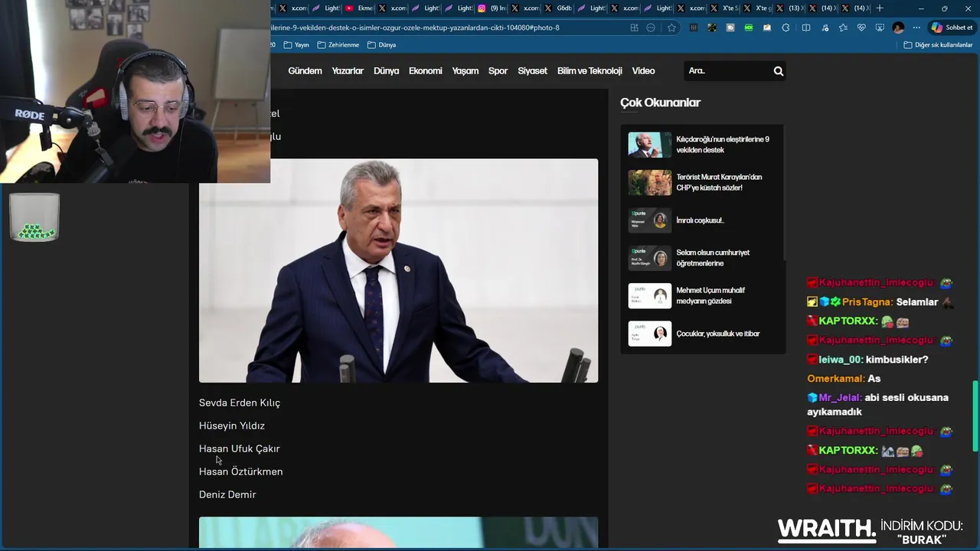Open the Dünya site navigation item
The width and height of the screenshot is (980, 551).
pos(386,71)
